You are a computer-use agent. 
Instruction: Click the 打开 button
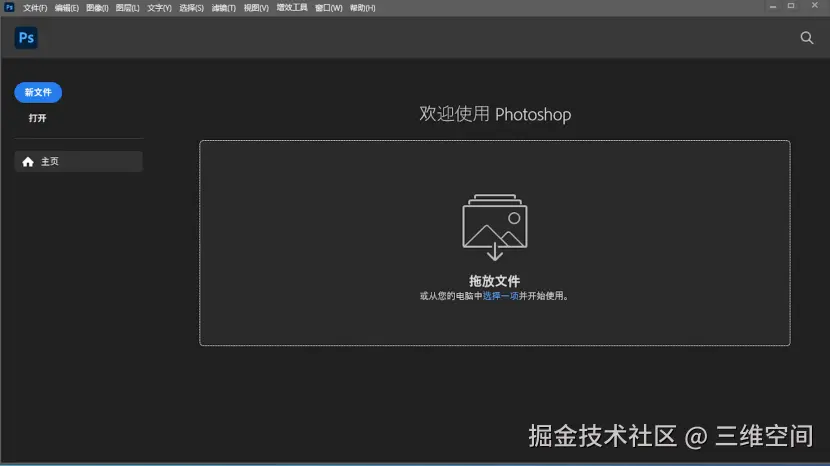click(x=38, y=118)
